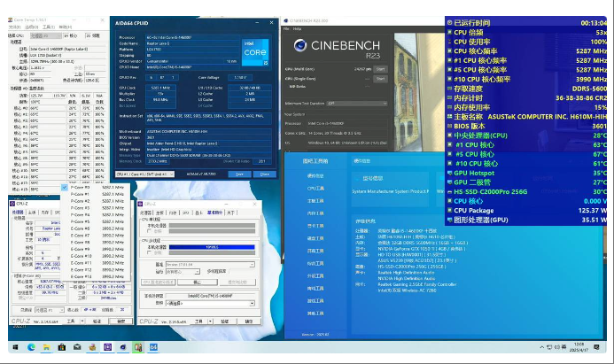Viewport: 614px width, 364px height.
Task: Toggle the single-thread 参考 checkbox in CPU-Z
Action: point(149,231)
